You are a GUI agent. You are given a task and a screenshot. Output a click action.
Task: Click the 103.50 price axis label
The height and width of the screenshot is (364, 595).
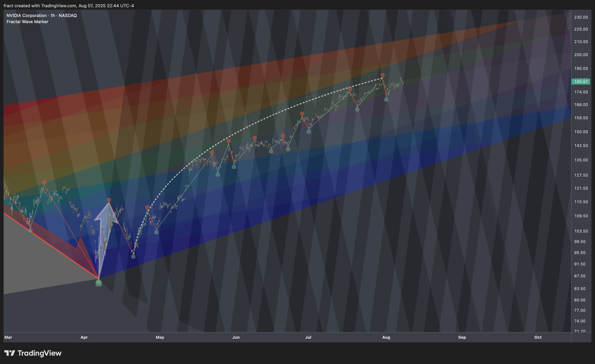[581, 231]
